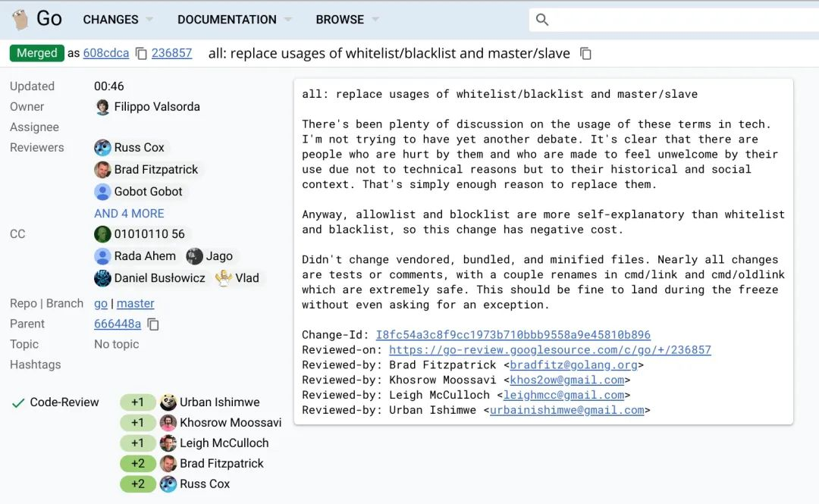Image resolution: width=819 pixels, height=504 pixels.
Task: Click Urban Ishimwe's +1 vote chip
Action: (138, 402)
